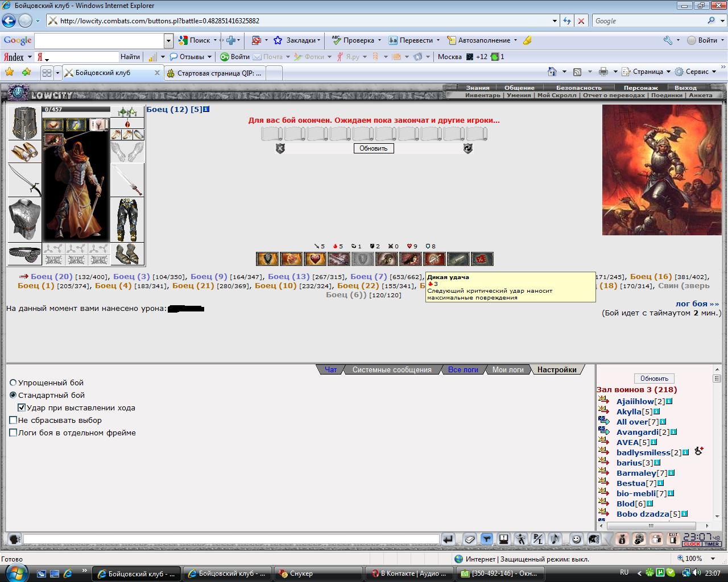
Task: Click the warrior artwork image
Action: click(x=661, y=170)
